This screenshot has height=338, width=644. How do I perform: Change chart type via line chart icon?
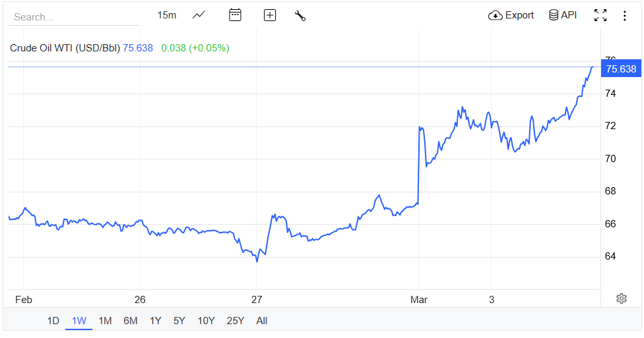[x=199, y=16]
